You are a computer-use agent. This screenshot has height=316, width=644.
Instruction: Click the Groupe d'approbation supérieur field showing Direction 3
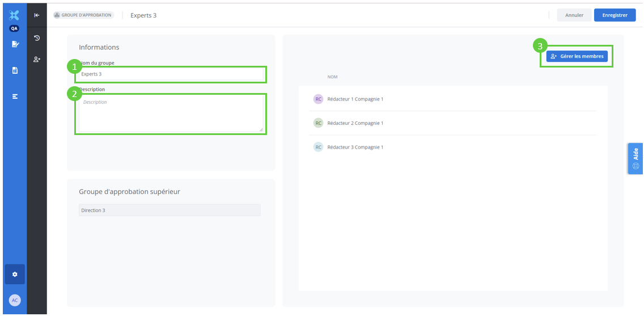[x=170, y=210]
